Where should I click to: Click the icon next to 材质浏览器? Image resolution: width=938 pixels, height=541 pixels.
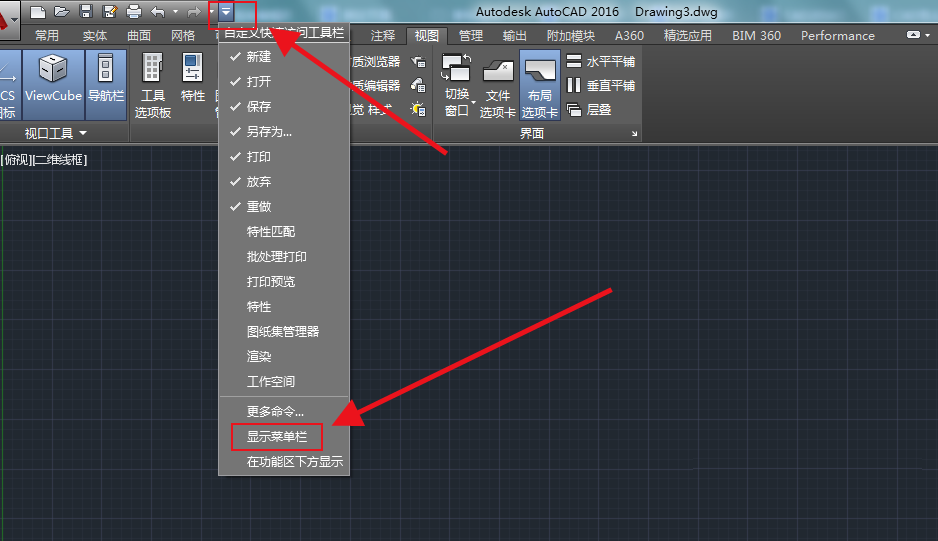pos(418,61)
